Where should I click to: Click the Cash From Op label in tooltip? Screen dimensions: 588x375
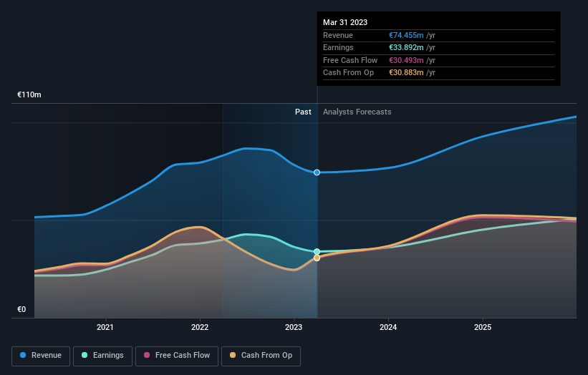348,73
